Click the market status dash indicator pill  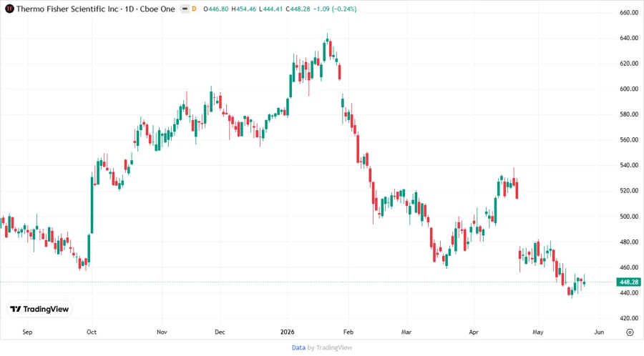(185, 9)
